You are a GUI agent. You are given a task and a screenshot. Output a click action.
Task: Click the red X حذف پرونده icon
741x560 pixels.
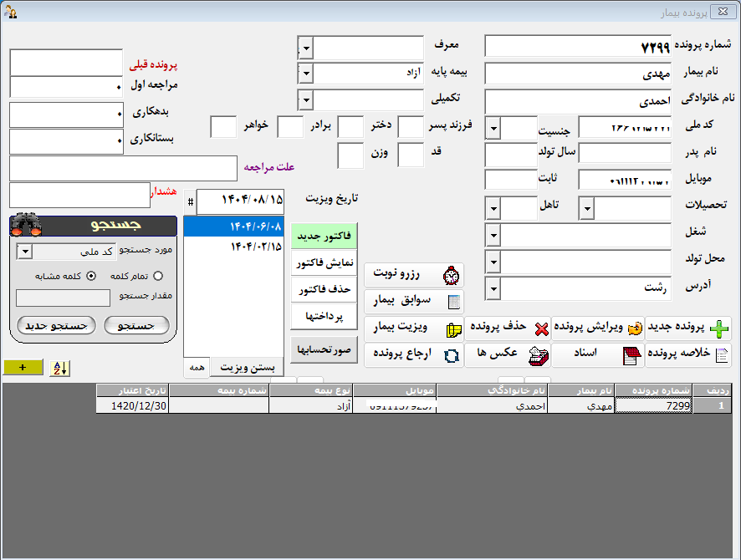541,328
